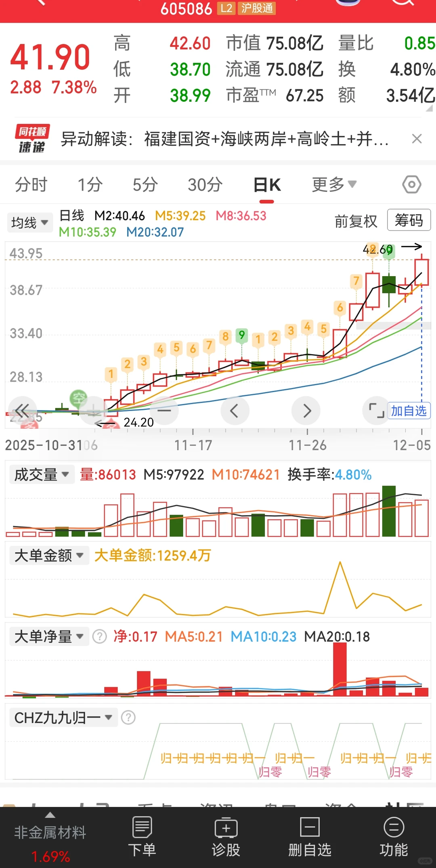The width and height of the screenshot is (436, 868).
Task: Tap the L2 badge in title
Action: 226,8
